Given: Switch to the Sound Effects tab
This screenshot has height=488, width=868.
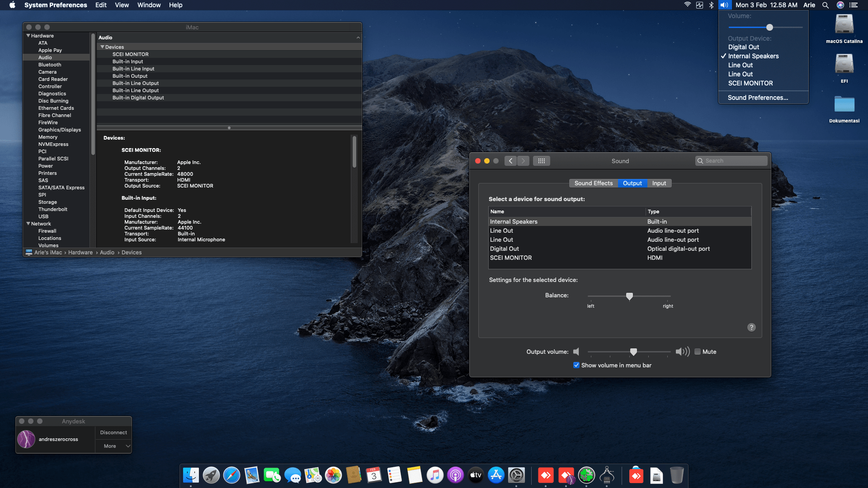Looking at the screenshot, I should click(x=593, y=183).
